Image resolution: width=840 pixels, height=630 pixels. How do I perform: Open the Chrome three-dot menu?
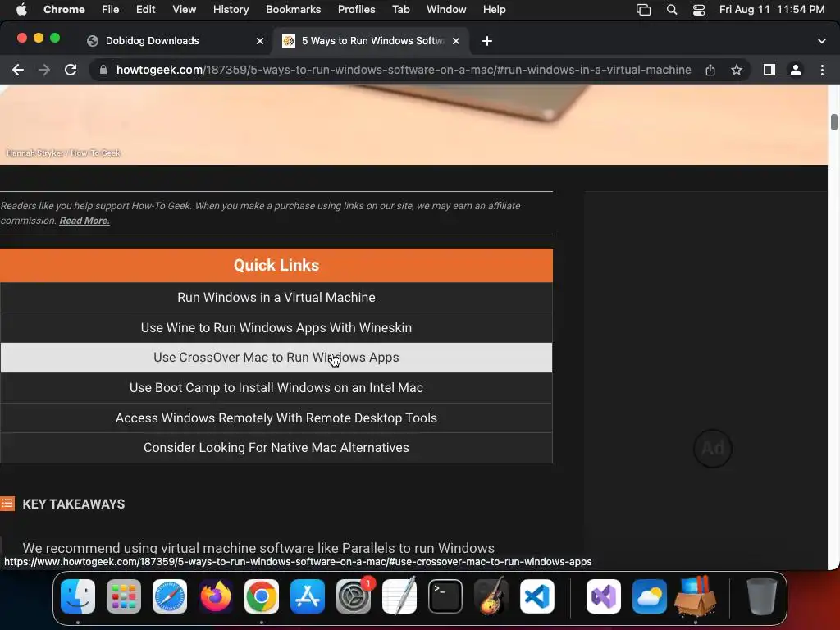coord(822,70)
